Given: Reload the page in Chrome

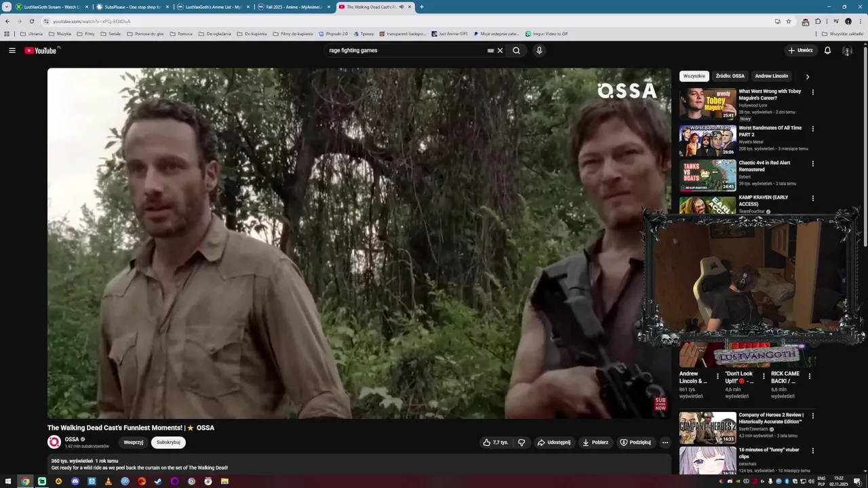Looking at the screenshot, I should pyautogui.click(x=31, y=21).
